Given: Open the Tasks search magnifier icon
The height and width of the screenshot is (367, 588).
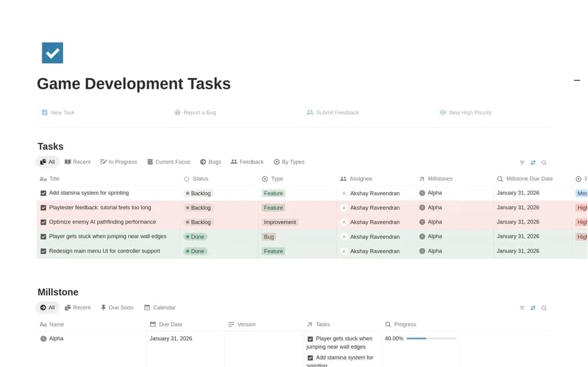Looking at the screenshot, I should tap(544, 162).
